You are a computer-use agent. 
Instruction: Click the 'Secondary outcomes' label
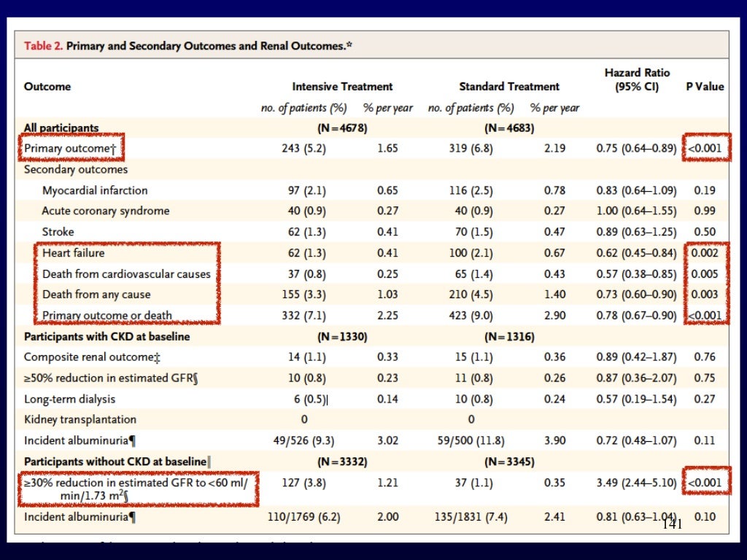(76, 169)
